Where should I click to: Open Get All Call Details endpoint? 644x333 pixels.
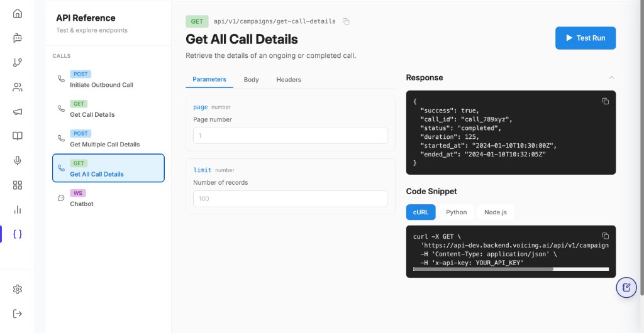click(x=108, y=168)
